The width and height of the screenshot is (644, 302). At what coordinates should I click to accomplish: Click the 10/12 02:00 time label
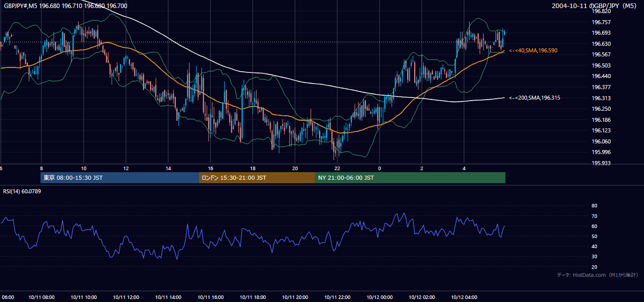click(422, 297)
